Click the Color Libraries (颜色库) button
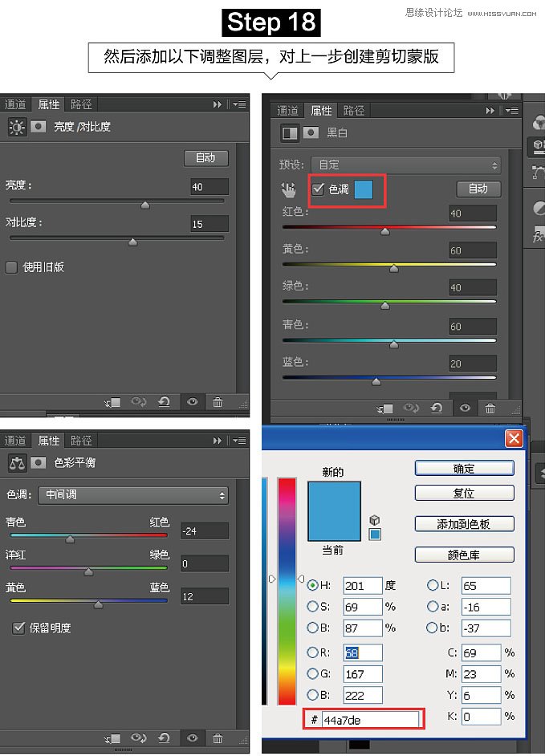This screenshot has width=545, height=756. coord(464,555)
